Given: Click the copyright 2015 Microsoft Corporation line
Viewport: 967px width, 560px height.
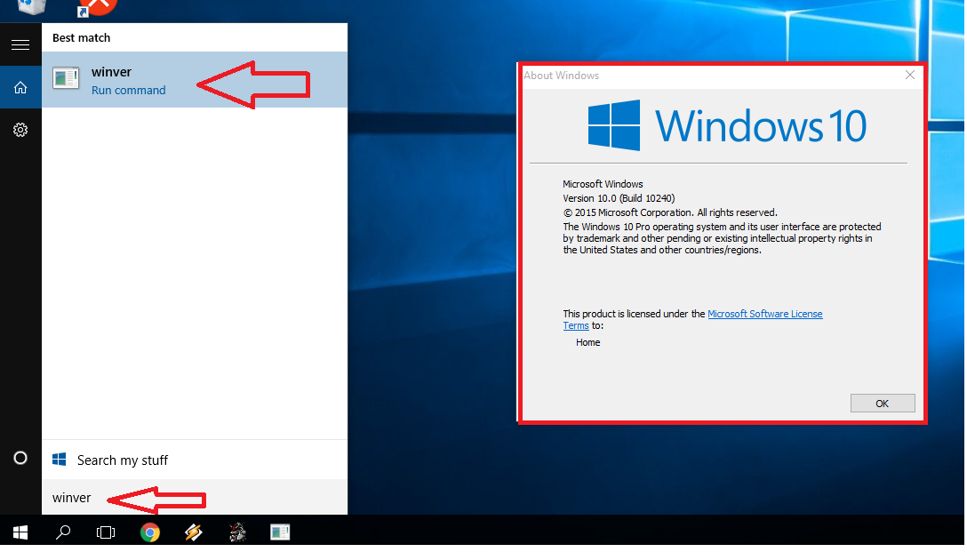Looking at the screenshot, I should coord(670,212).
